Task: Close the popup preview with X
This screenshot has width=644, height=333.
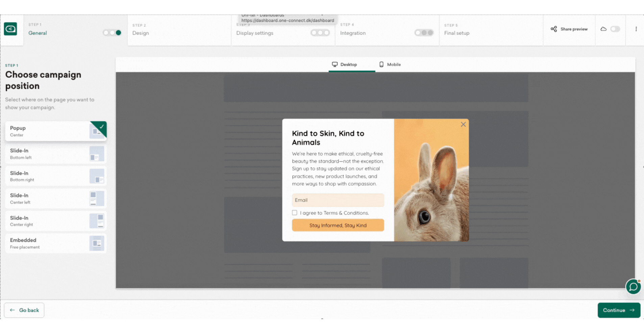Action: click(463, 124)
